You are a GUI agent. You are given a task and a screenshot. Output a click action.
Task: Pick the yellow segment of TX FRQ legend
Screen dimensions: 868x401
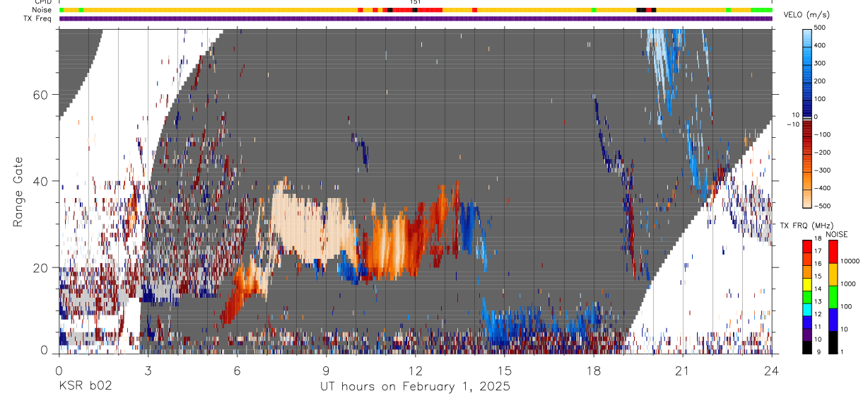click(807, 283)
